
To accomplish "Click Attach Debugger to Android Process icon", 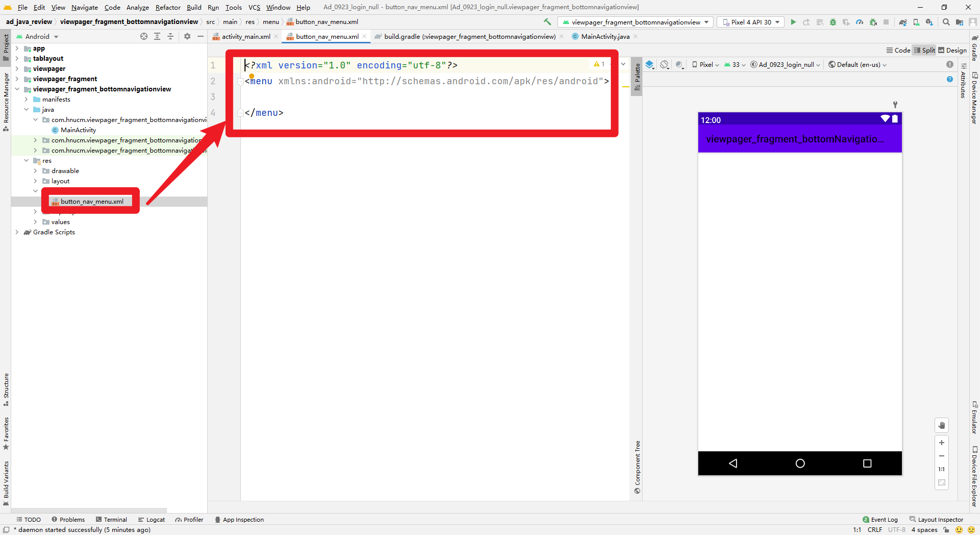I will click(x=873, y=22).
